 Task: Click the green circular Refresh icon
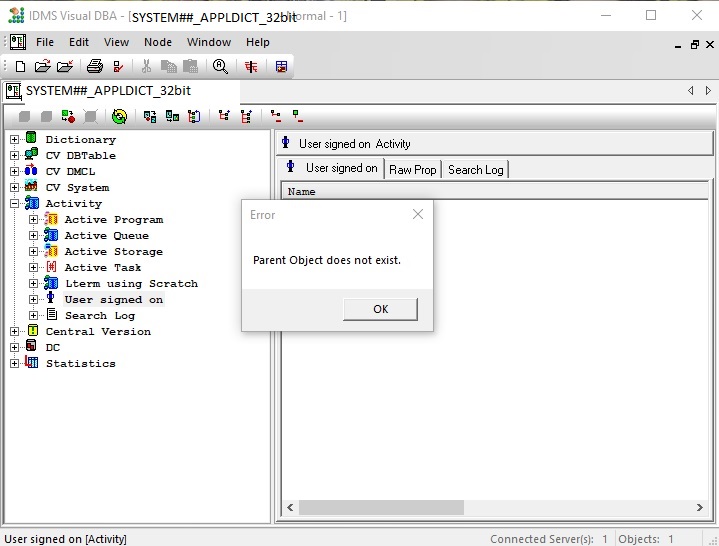pyautogui.click(x=119, y=116)
